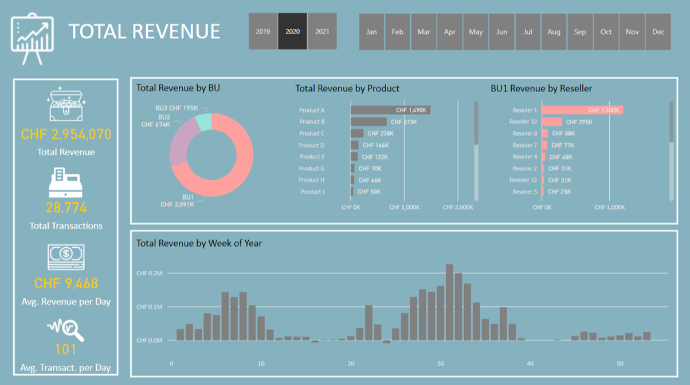
Task: Select the Reseller 7 revenue bar
Action: click(x=545, y=145)
